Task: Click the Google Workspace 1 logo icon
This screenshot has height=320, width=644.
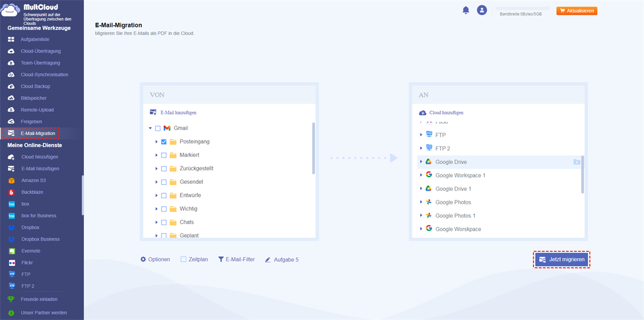Action: coord(429,175)
